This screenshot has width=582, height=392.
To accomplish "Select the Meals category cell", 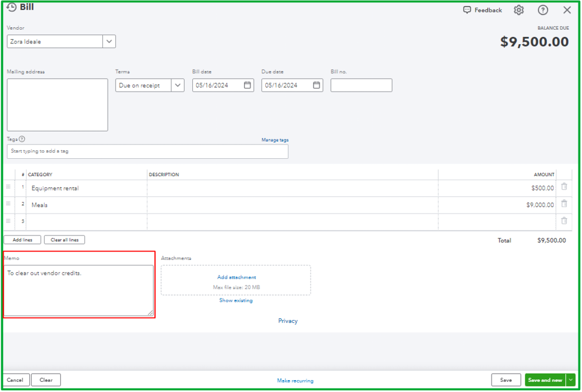I will (87, 205).
